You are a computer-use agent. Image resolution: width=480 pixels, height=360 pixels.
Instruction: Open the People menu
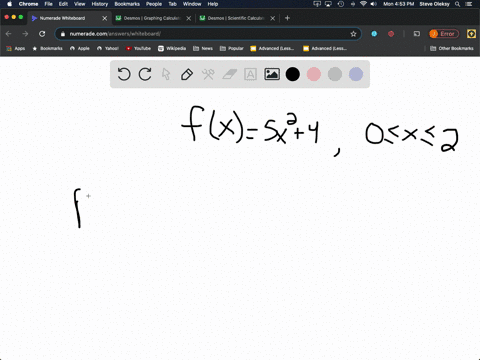pos(154,4)
